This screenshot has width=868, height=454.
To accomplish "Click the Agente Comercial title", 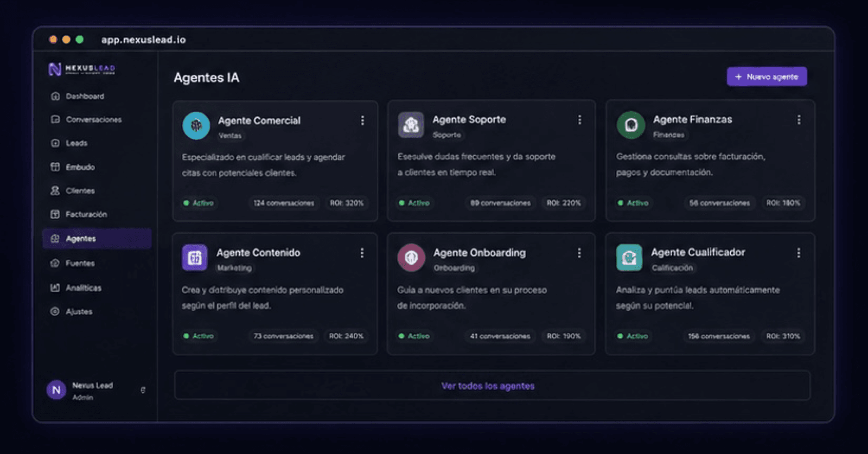I will 259,120.
